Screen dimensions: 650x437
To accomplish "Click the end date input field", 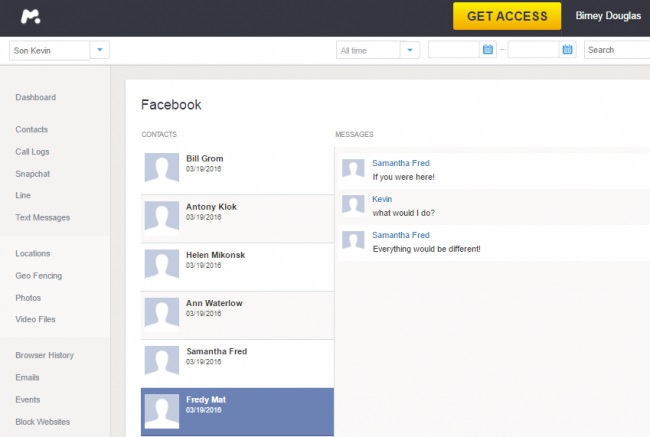I will (x=534, y=50).
